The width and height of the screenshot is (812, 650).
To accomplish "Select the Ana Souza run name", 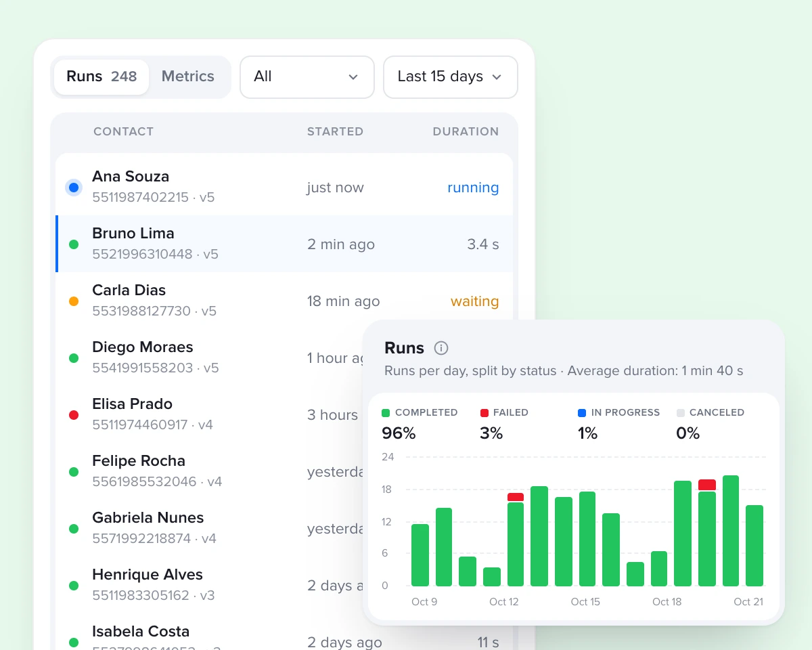I will pyautogui.click(x=131, y=176).
